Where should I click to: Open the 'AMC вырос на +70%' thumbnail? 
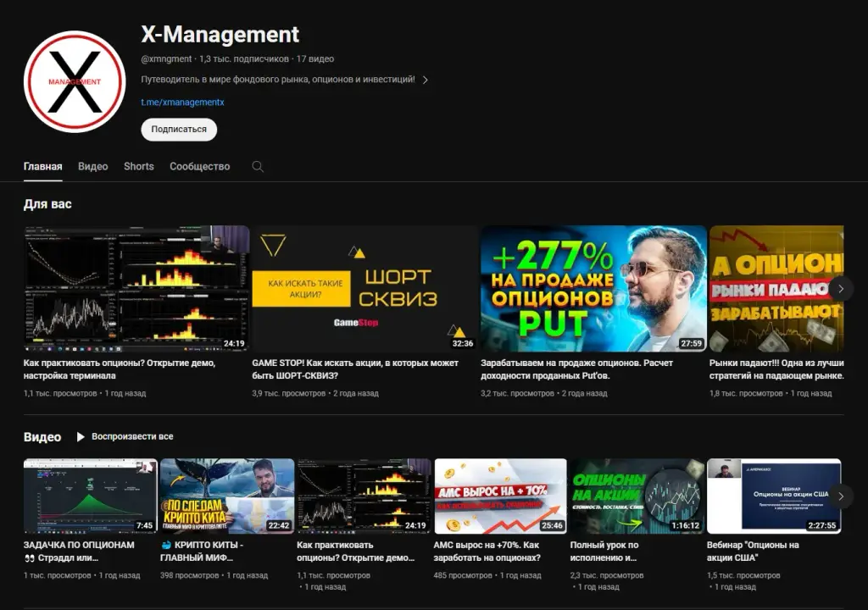(x=500, y=496)
